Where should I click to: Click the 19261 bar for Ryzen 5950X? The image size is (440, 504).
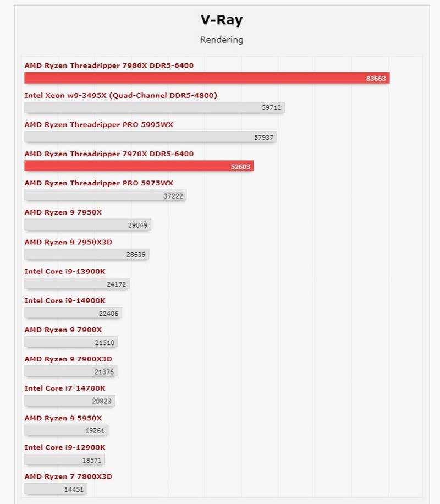pos(66,430)
